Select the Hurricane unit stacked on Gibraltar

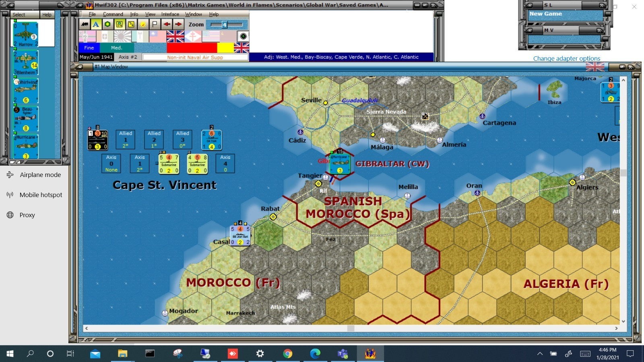pyautogui.click(x=340, y=164)
